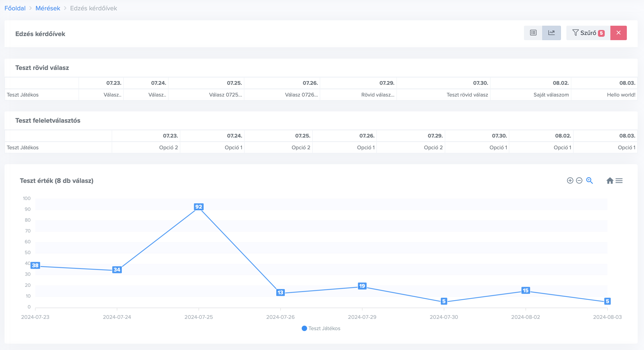Viewport: 644px width, 350px height.
Task: Click the chart zoom out minus icon
Action: point(579,180)
